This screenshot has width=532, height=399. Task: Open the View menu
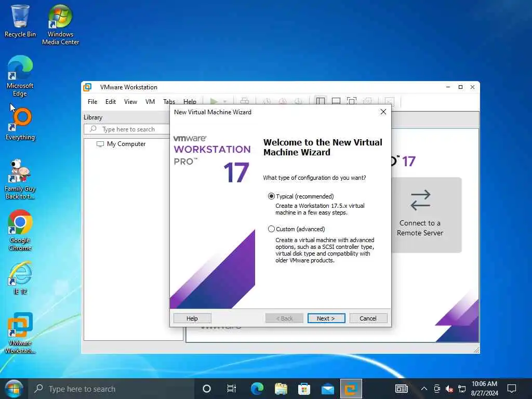coord(130,101)
